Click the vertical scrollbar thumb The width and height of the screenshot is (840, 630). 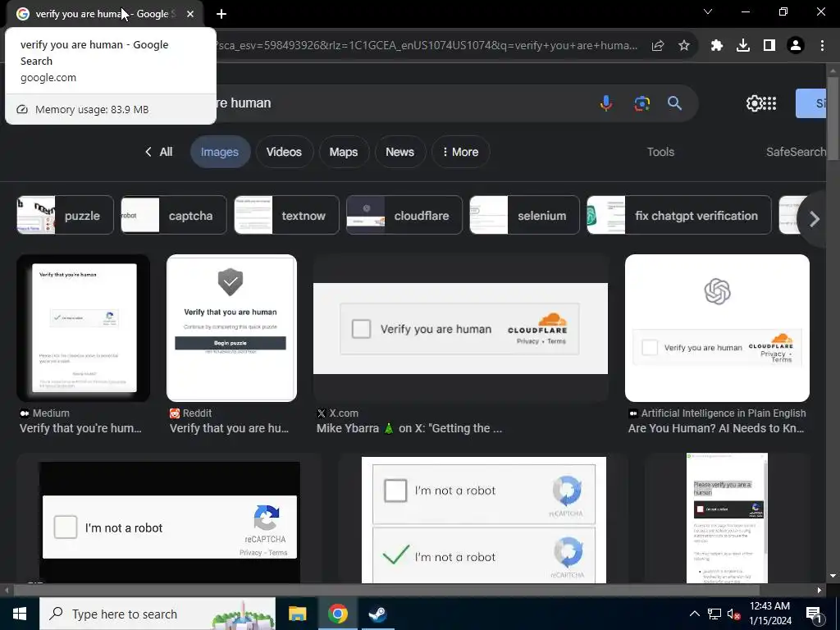coord(833,118)
